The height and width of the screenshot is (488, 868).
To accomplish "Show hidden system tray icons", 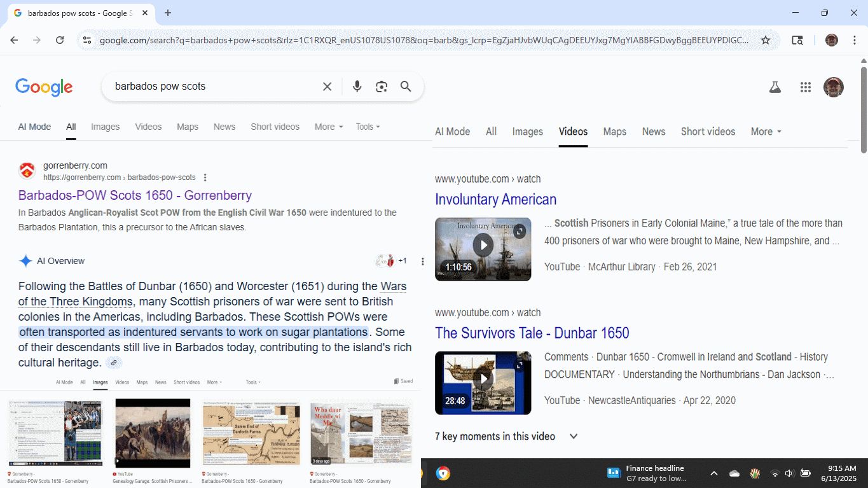I will pyautogui.click(x=713, y=473).
